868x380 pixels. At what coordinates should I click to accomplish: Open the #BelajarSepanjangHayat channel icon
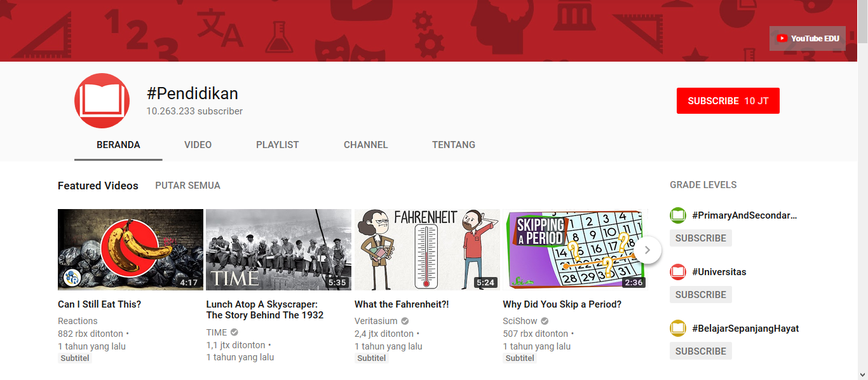pos(678,328)
